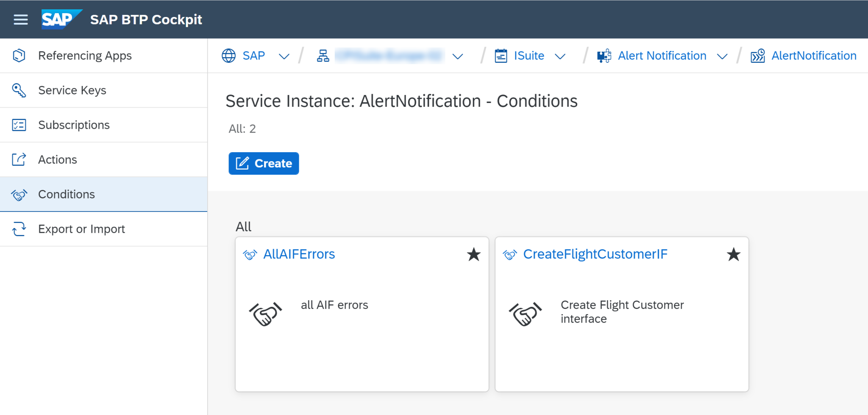This screenshot has height=415, width=868.
Task: Select Conditions in the sidebar
Action: click(x=66, y=194)
